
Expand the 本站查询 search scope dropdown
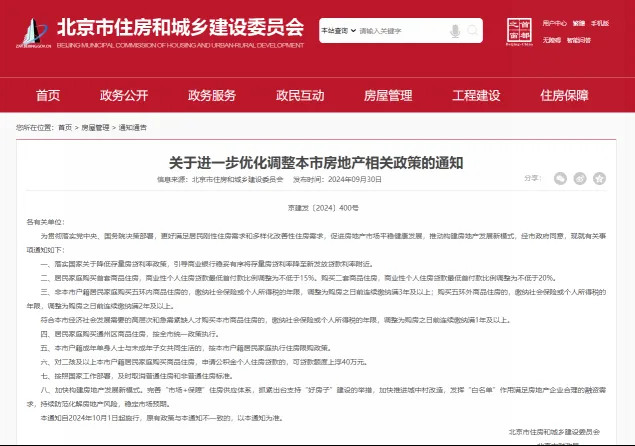click(x=339, y=31)
